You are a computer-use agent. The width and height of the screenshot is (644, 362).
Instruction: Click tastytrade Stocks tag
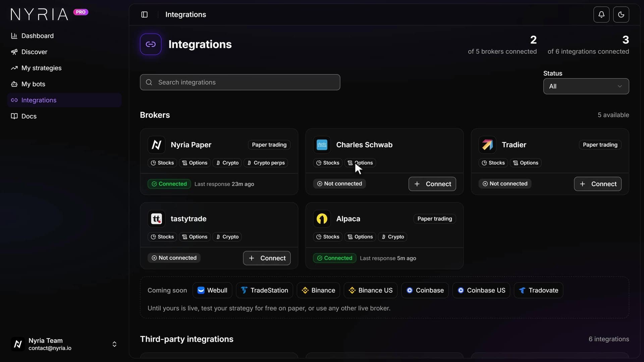click(x=162, y=237)
